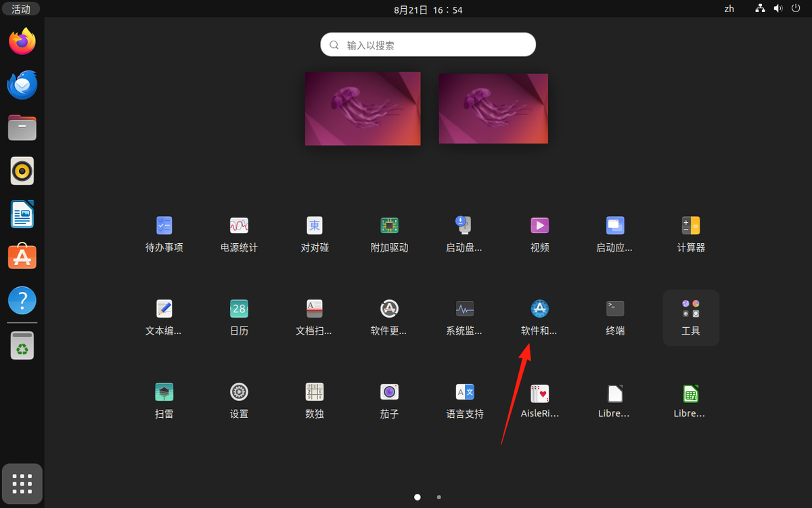
Task: Click the 输入以搜索 search field
Action: (428, 45)
